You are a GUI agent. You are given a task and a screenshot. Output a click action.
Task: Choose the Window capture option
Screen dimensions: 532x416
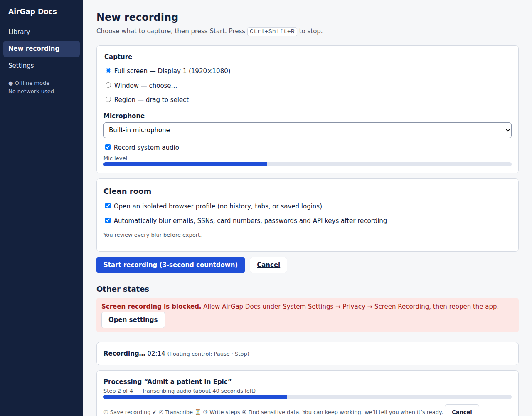(108, 85)
